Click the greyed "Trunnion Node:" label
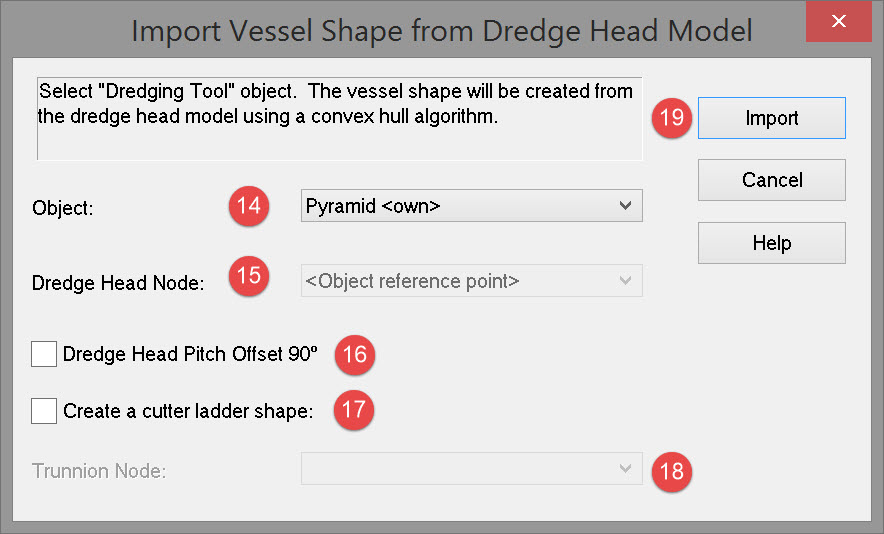This screenshot has width=884, height=534. (x=99, y=471)
